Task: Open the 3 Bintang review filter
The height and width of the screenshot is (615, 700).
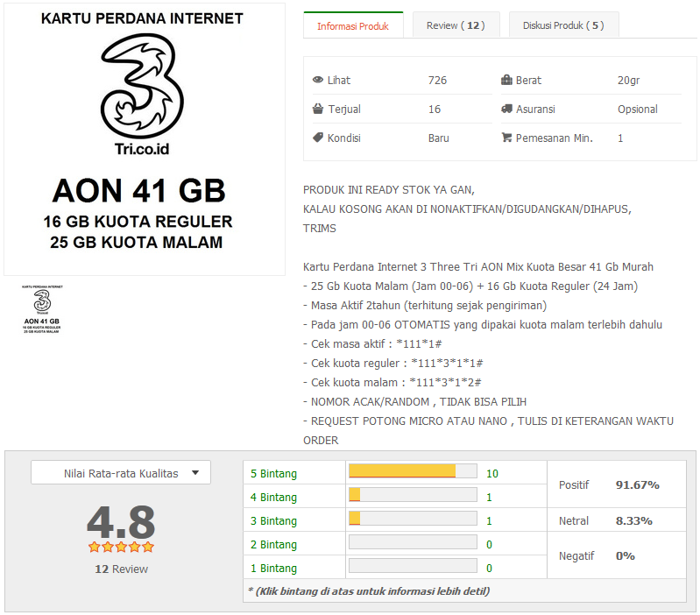Action: pos(273,521)
